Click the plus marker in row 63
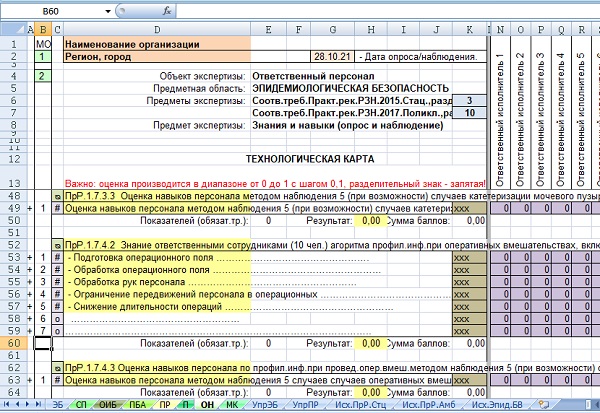Screen dimensions: 600x413 30,380
